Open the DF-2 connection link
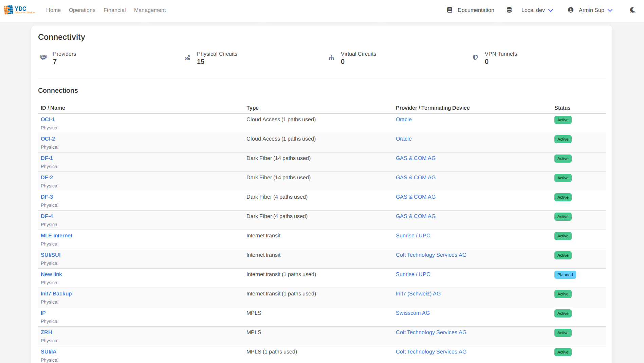This screenshot has height=363, width=644. tap(47, 178)
